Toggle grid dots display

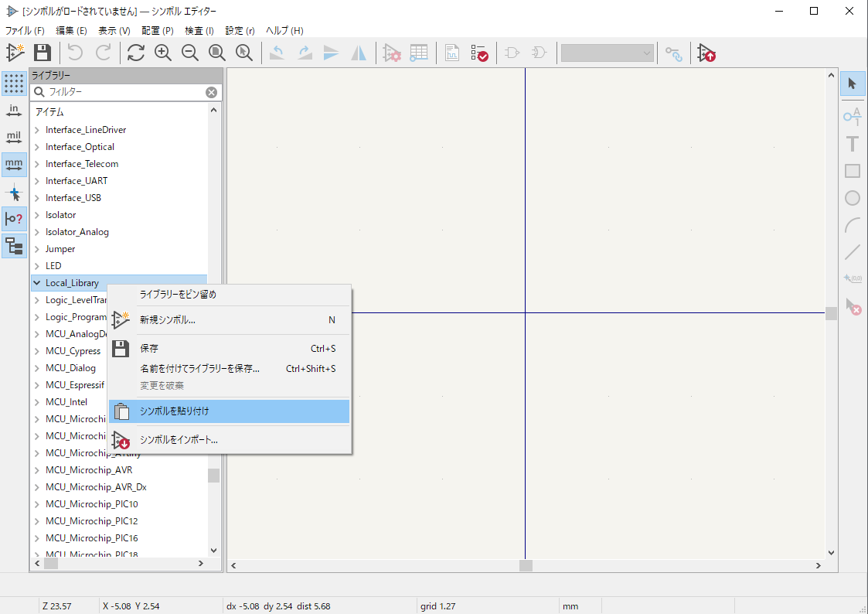(14, 84)
